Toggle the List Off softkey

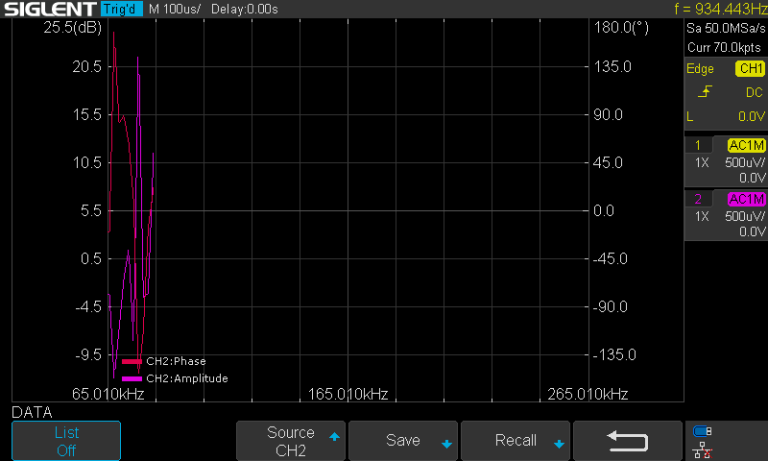[66, 441]
